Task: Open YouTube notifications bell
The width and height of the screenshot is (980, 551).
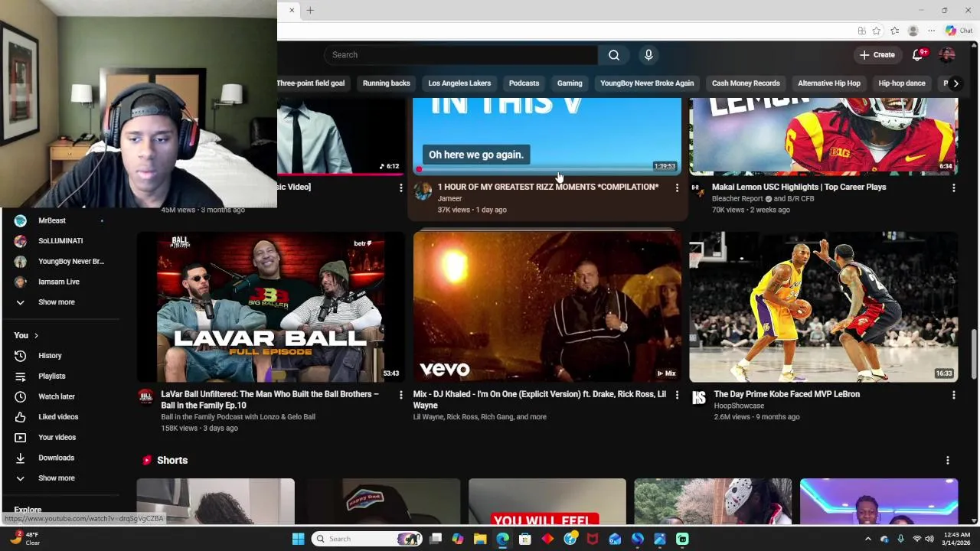Action: point(918,55)
